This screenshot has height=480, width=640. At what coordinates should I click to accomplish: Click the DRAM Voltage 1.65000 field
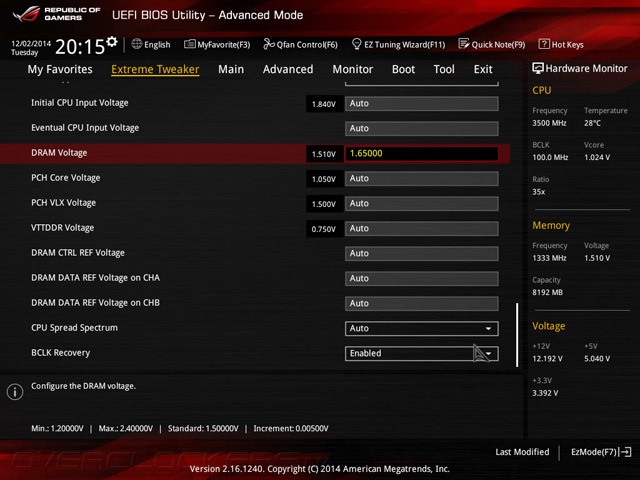point(421,153)
